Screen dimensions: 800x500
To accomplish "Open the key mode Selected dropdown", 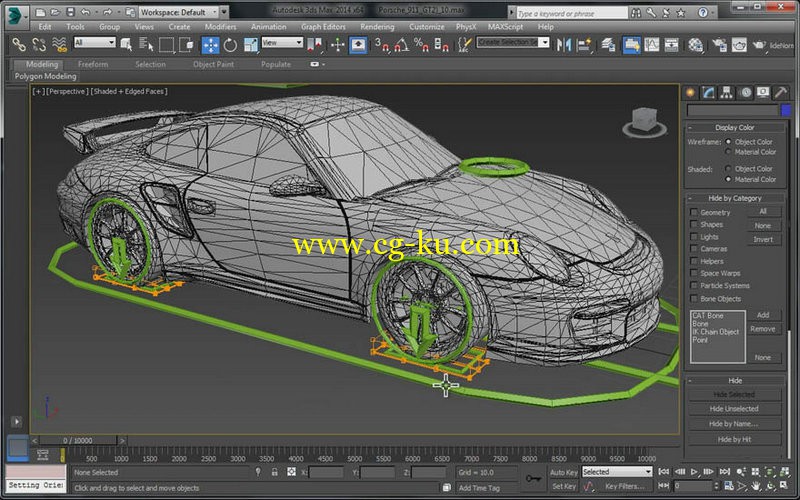I will point(617,472).
